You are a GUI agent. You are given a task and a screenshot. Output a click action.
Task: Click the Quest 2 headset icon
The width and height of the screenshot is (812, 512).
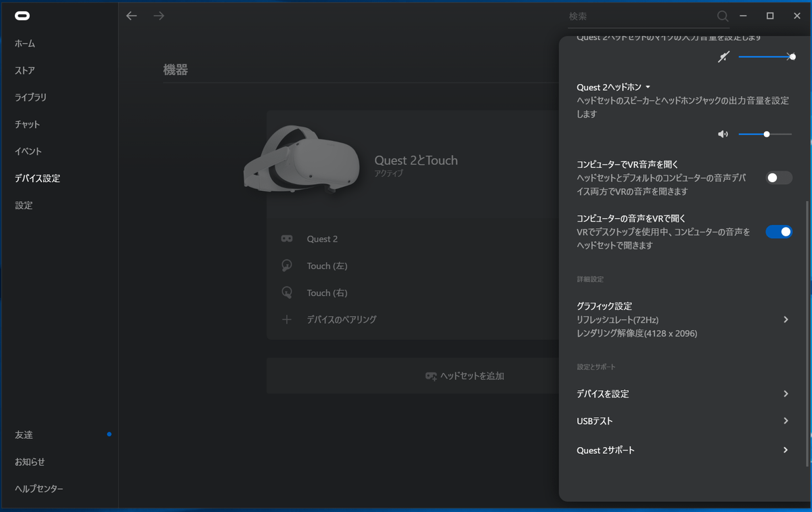click(x=287, y=239)
